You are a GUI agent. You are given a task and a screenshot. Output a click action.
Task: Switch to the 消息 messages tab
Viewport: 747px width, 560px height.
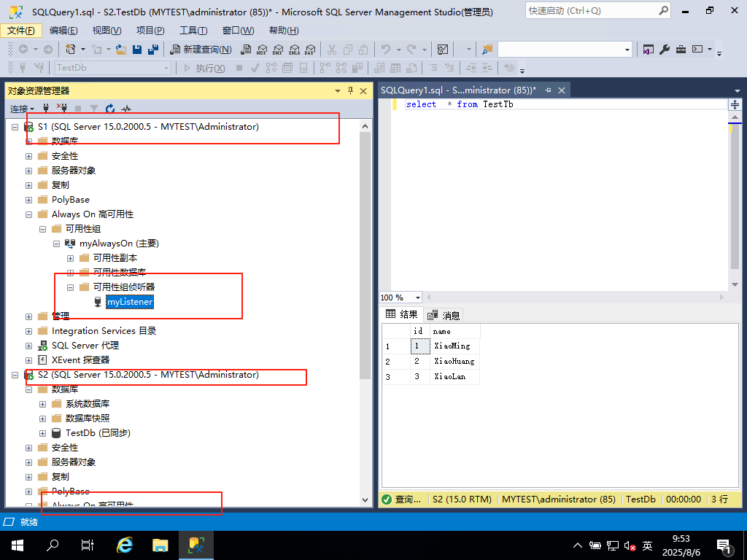click(x=444, y=315)
